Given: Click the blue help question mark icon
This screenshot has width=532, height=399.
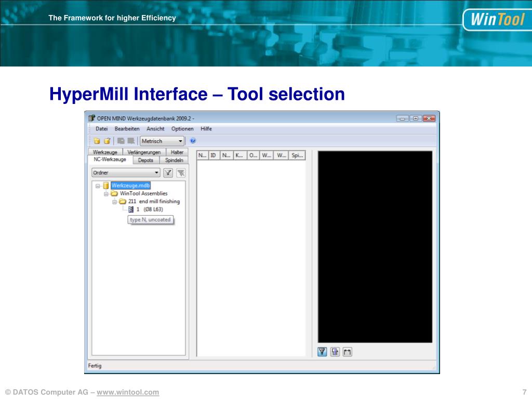Looking at the screenshot, I should (x=193, y=140).
